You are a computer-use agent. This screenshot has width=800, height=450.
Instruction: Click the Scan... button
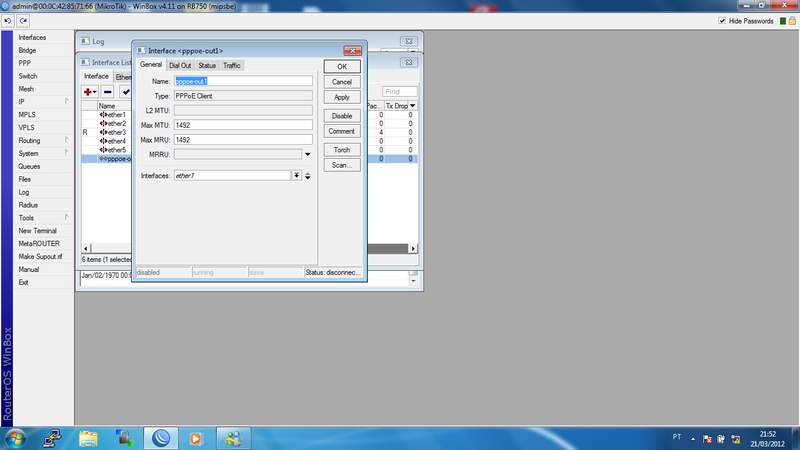[x=342, y=165]
